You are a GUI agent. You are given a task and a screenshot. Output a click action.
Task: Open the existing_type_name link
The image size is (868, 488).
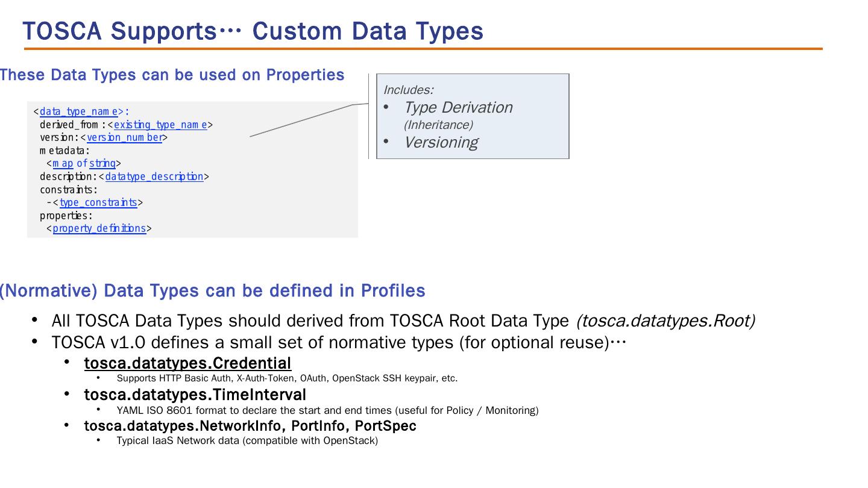tap(160, 125)
